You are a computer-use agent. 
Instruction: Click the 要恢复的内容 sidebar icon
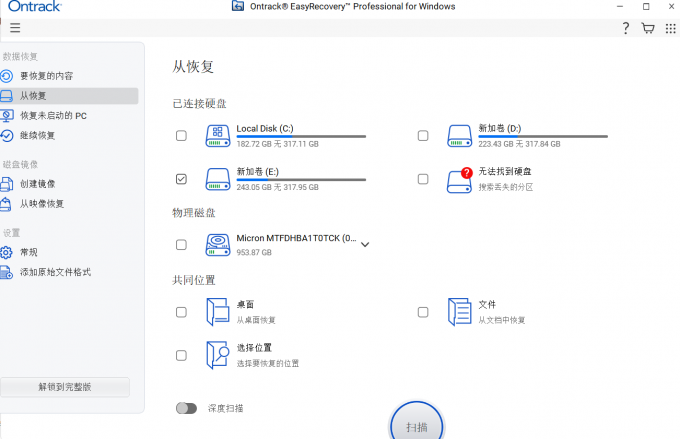6,76
